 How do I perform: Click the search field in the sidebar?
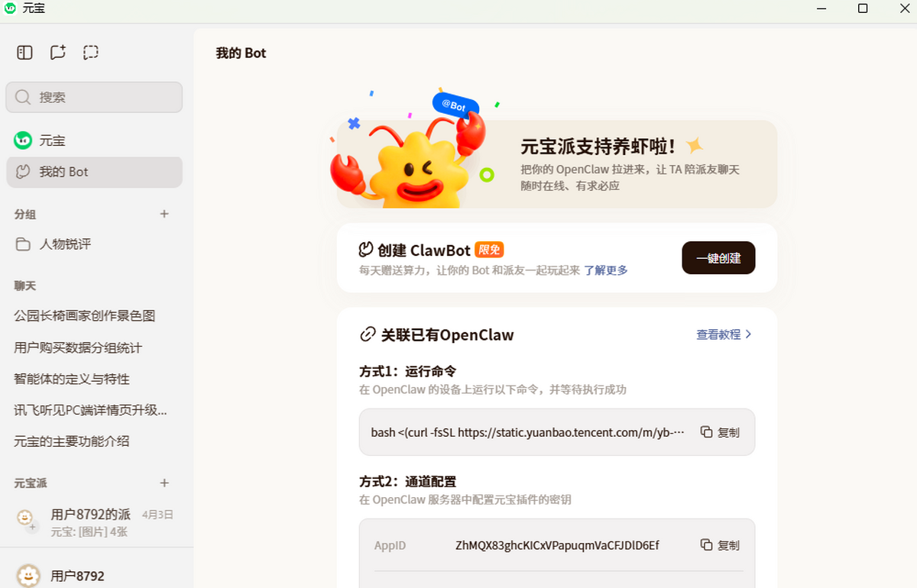(x=94, y=97)
